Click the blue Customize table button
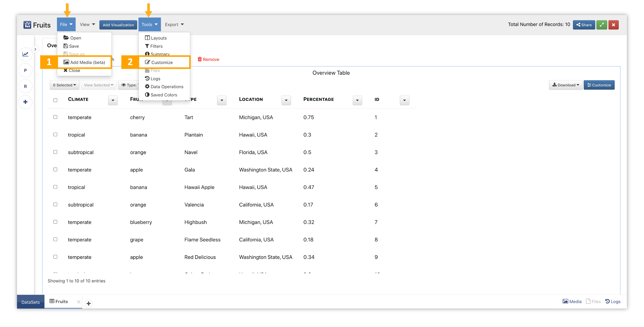 (x=599, y=85)
